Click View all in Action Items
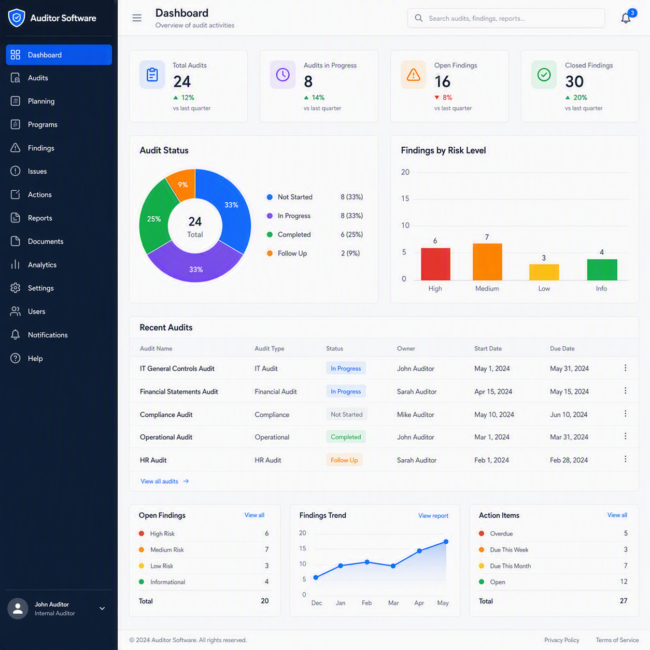The image size is (650, 650). (x=617, y=515)
